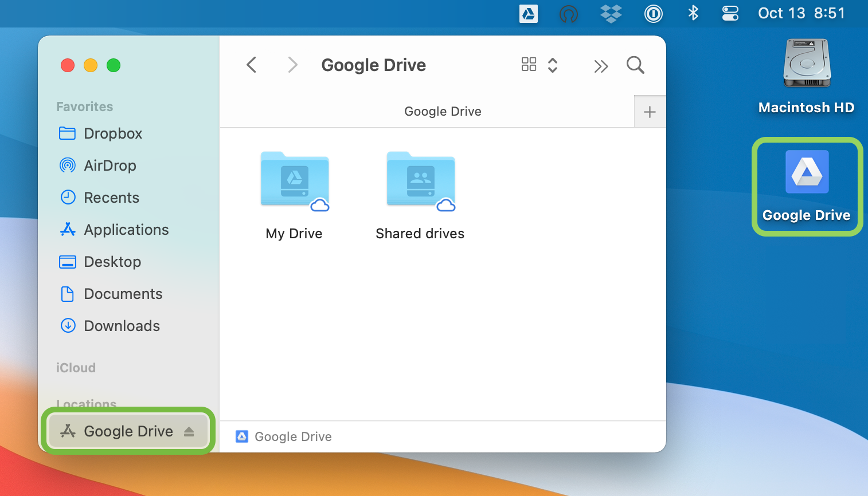Open the view style dropdown arrows

click(553, 65)
